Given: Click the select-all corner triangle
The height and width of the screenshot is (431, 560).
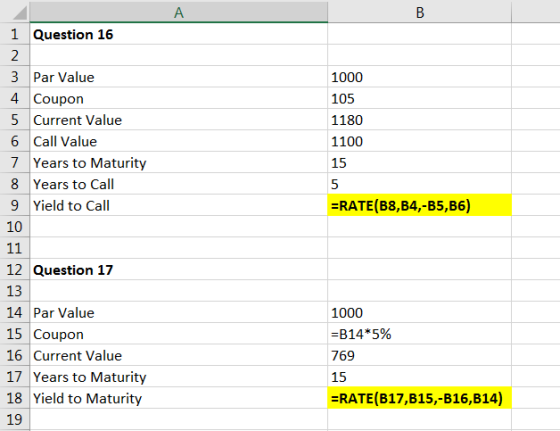Looking at the screenshot, I should click(x=20, y=14).
